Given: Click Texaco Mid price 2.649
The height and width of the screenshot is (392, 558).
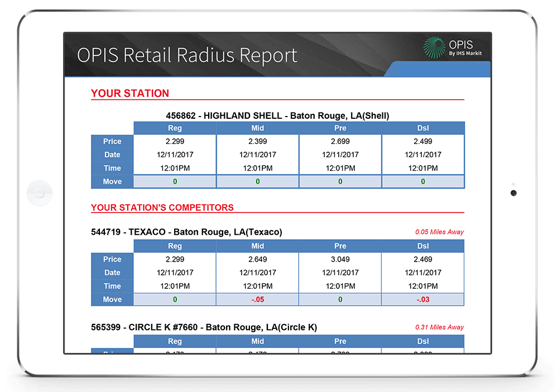Looking at the screenshot, I should [x=258, y=259].
